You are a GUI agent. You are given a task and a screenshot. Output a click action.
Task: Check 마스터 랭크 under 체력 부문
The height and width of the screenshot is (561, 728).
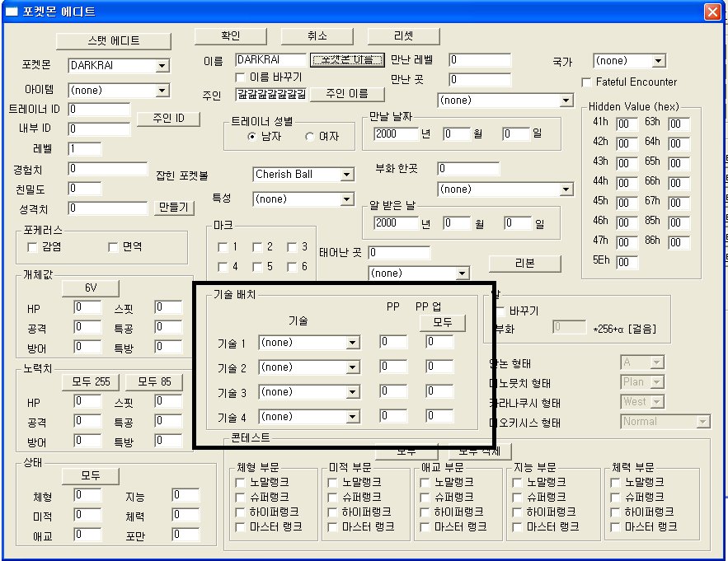[x=615, y=526]
